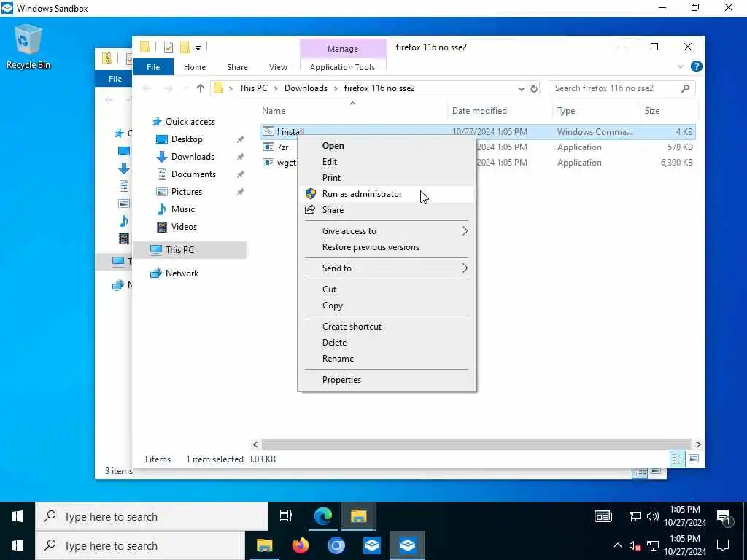Expand the Give access to submenu
Screen dimensions: 747x560
point(386,231)
